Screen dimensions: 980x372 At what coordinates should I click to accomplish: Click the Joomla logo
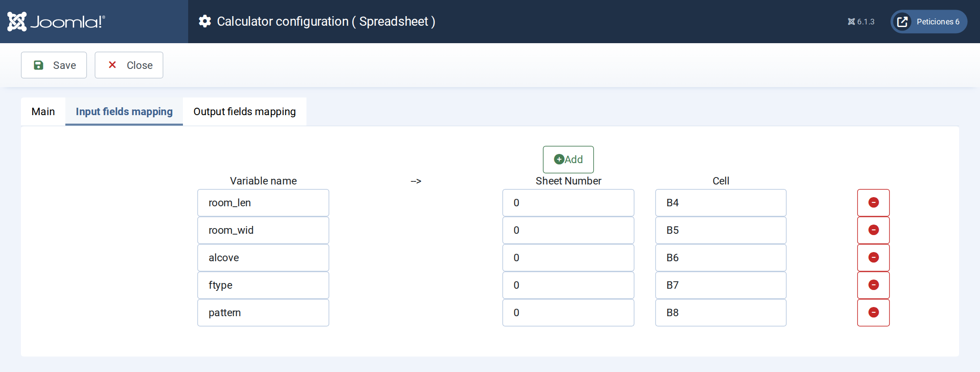56,21
